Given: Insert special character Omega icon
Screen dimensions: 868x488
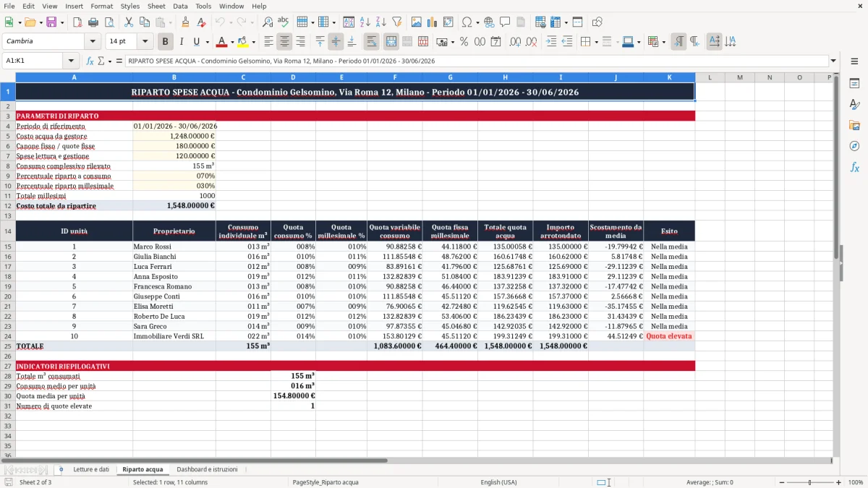Looking at the screenshot, I should coord(466,22).
